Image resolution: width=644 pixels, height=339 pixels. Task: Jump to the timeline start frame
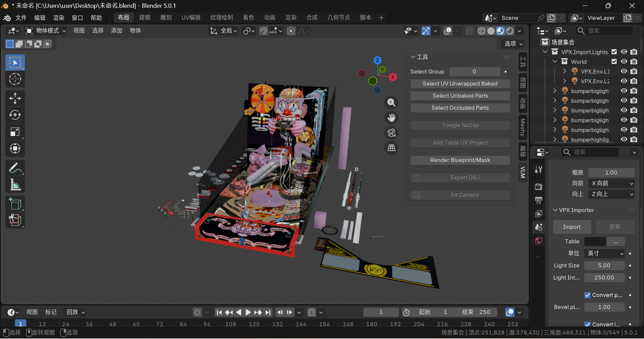tap(219, 312)
